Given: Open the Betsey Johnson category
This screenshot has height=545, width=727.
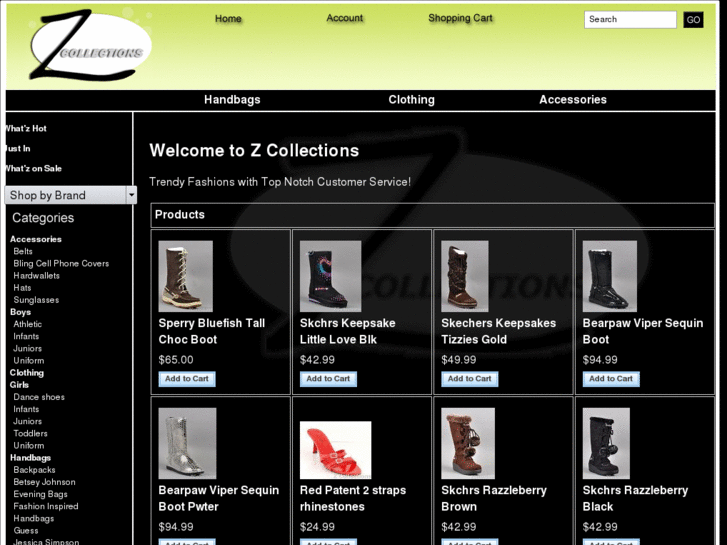Looking at the screenshot, I should point(44,482).
